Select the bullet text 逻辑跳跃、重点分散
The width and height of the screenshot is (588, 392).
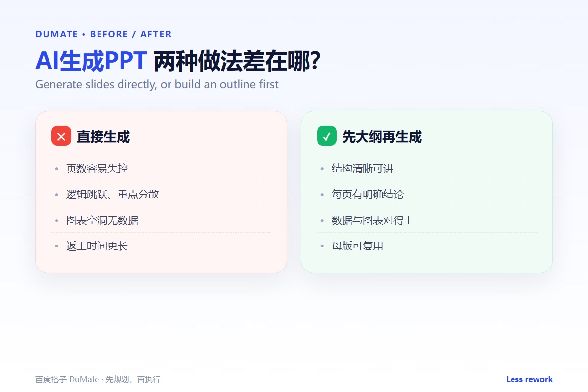(x=113, y=194)
